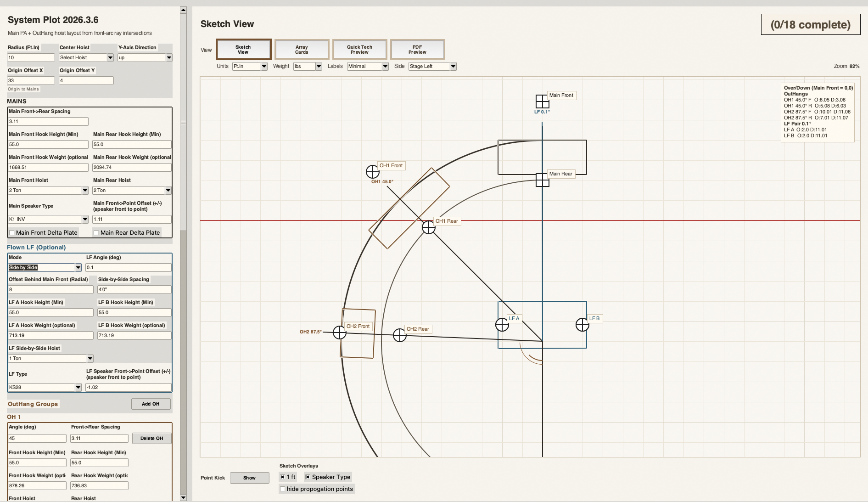This screenshot has width=868, height=502.
Task: Open the Labels dropdown
Action: coord(368,66)
